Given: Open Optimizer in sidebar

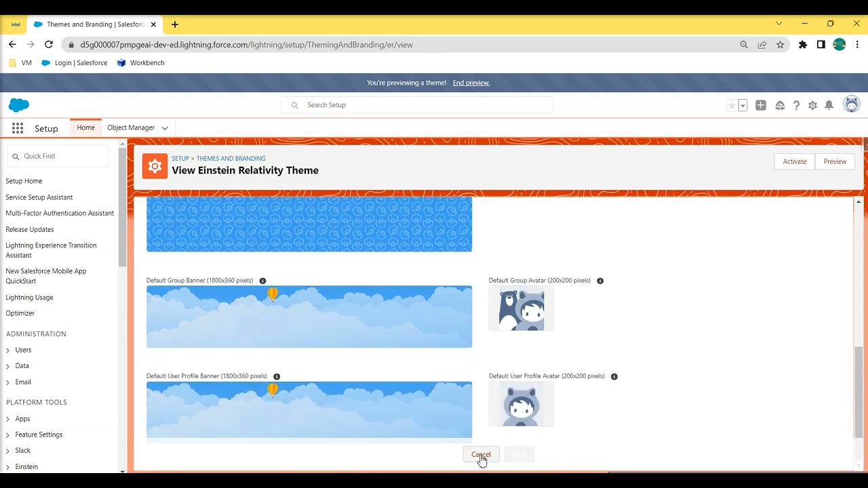Looking at the screenshot, I should 20,313.
